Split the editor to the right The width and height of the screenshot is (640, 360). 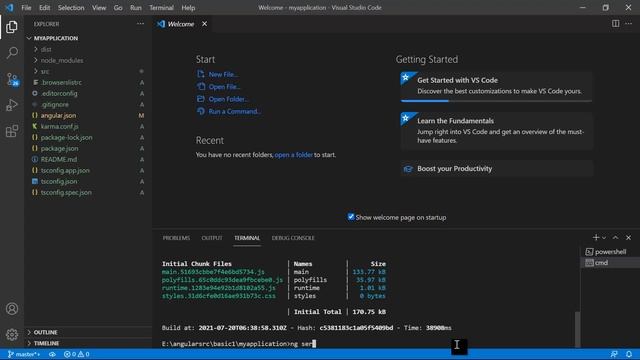[616, 24]
